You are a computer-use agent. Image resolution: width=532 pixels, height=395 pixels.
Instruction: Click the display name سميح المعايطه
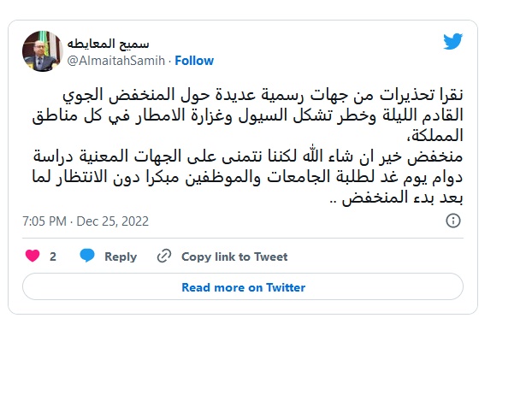[x=108, y=44]
